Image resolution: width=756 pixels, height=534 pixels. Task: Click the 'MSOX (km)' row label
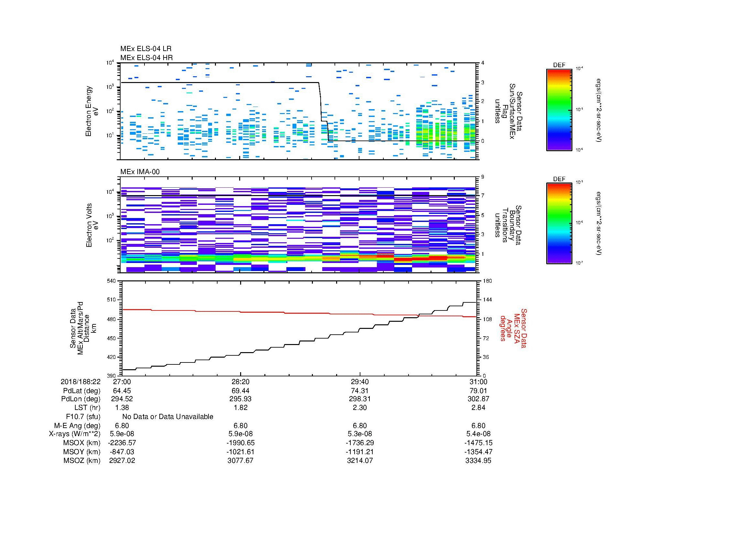(81, 443)
